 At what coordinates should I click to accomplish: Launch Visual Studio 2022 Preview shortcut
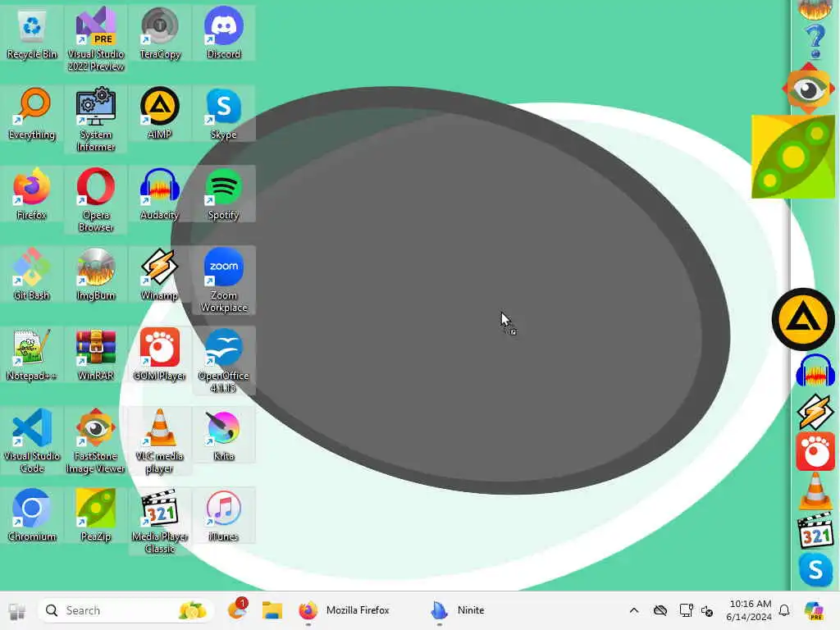(96, 39)
